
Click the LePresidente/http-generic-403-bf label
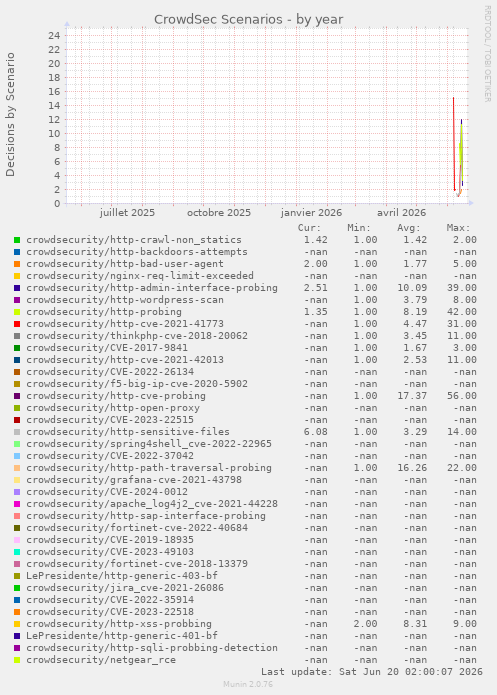[x=122, y=576]
